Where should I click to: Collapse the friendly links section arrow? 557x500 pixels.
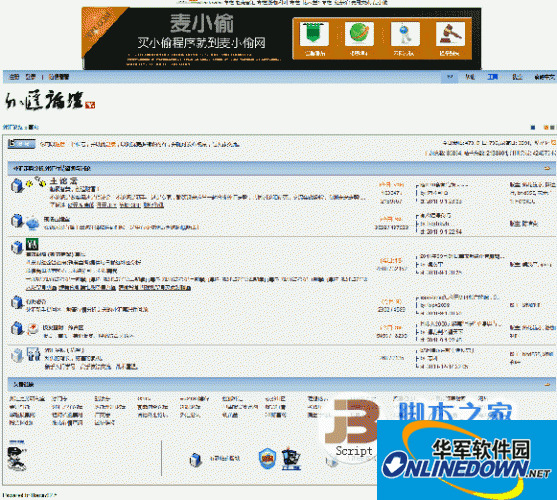coord(547,384)
